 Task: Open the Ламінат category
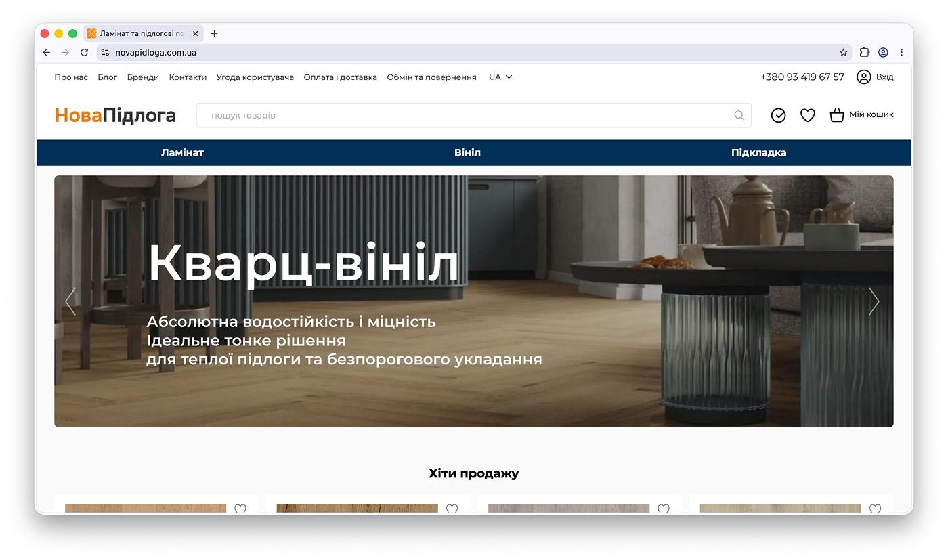[182, 152]
